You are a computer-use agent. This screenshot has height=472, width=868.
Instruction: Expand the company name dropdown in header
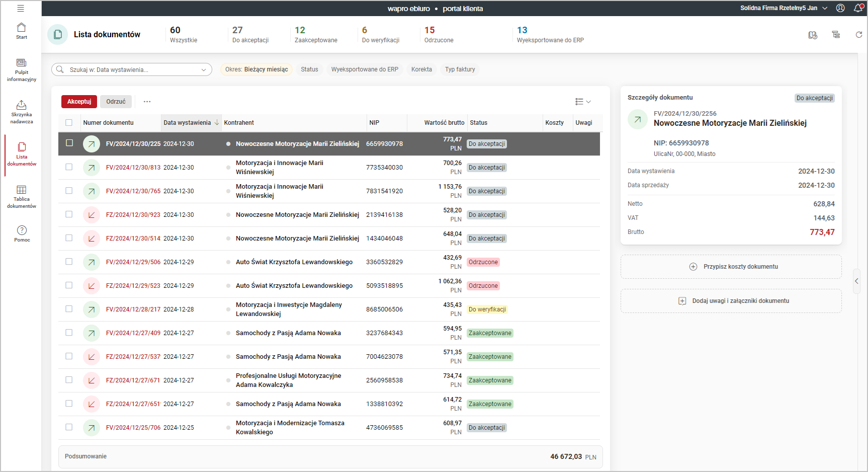pos(825,8)
